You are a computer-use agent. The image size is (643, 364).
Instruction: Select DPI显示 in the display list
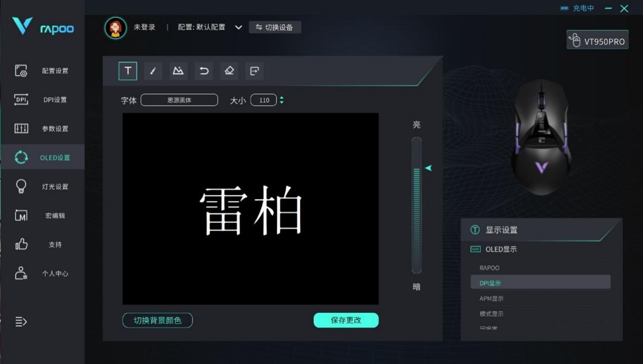click(541, 282)
